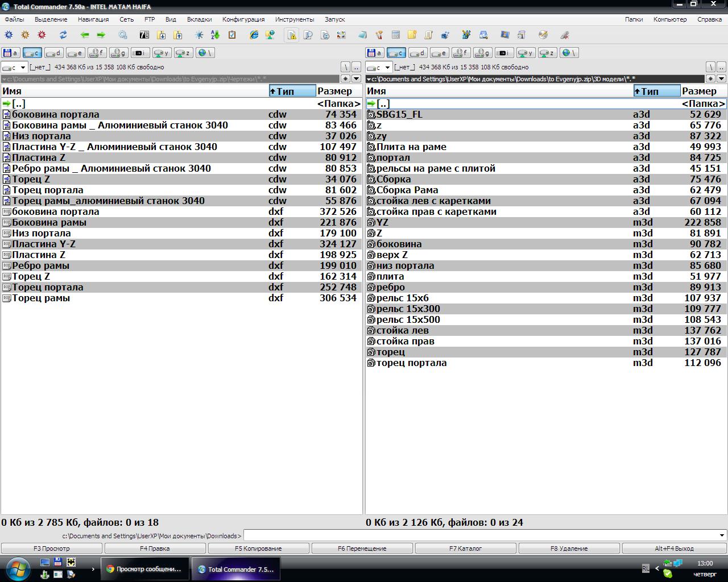
Task: Go forward with the green right arrow
Action: tap(101, 35)
